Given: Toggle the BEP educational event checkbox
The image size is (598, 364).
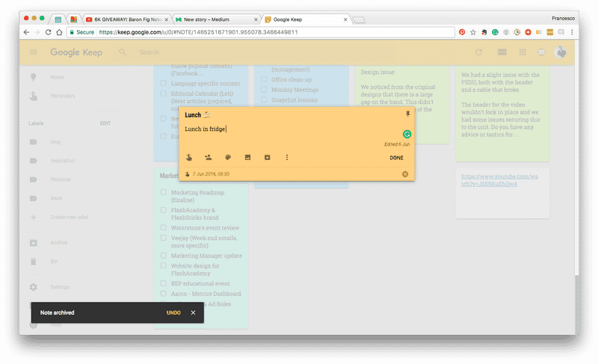Looking at the screenshot, I should point(164,284).
